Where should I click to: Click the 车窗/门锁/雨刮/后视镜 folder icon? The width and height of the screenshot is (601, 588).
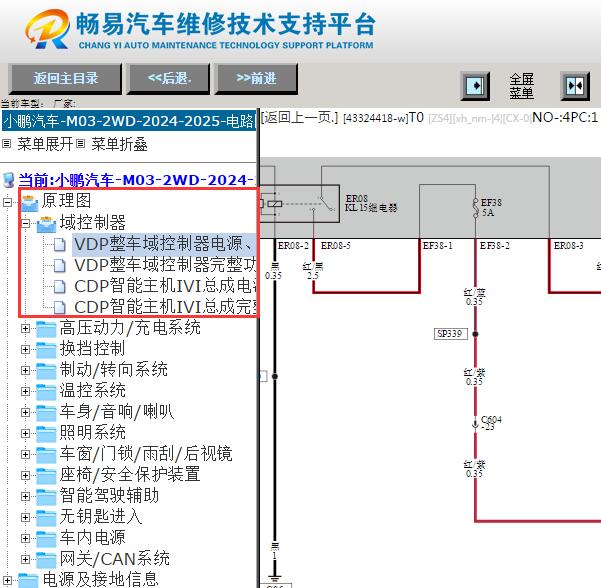tap(46, 455)
